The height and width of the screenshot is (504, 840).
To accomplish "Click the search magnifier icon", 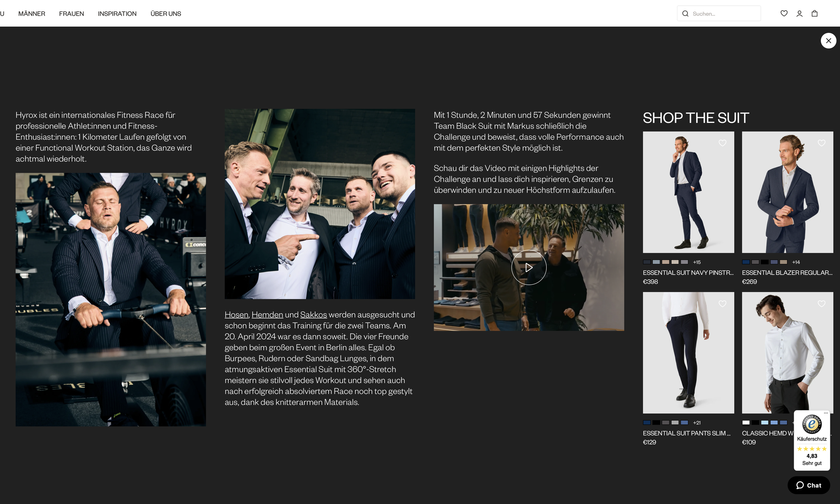I will pyautogui.click(x=685, y=13).
